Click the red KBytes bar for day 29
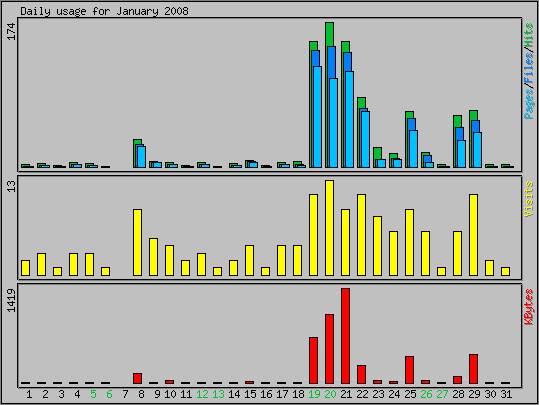The height and width of the screenshot is (405, 539). (473, 369)
